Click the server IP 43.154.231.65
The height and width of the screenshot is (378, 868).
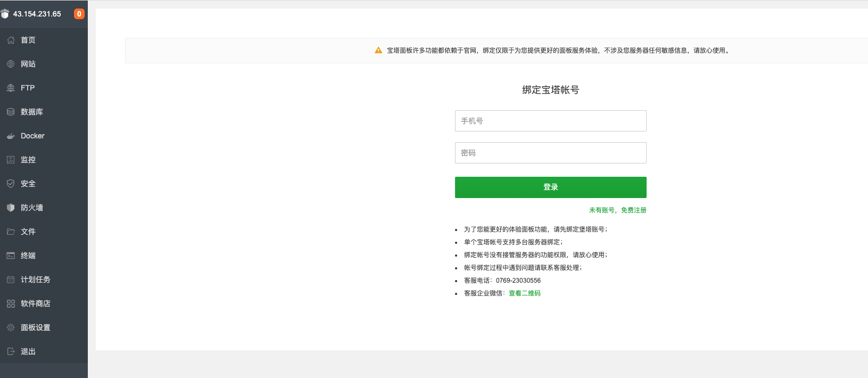[37, 14]
